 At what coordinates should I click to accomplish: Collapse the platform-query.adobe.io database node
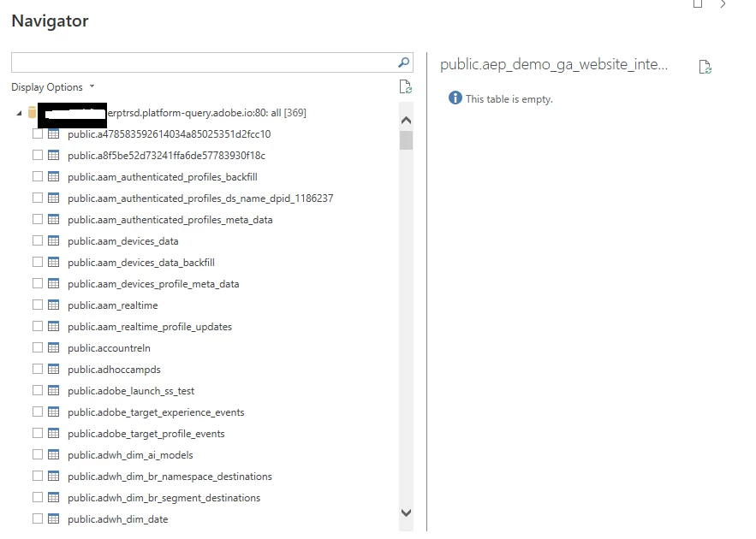click(20, 113)
